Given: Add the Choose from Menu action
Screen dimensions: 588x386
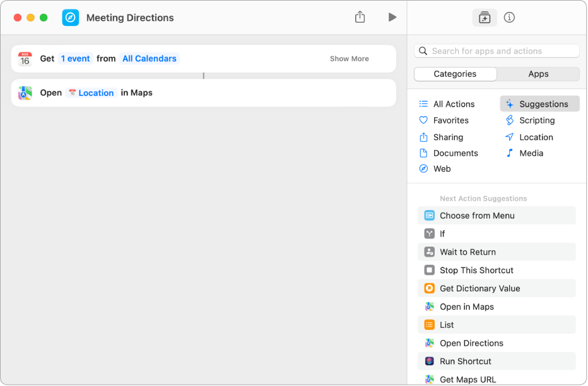Looking at the screenshot, I should [x=477, y=216].
